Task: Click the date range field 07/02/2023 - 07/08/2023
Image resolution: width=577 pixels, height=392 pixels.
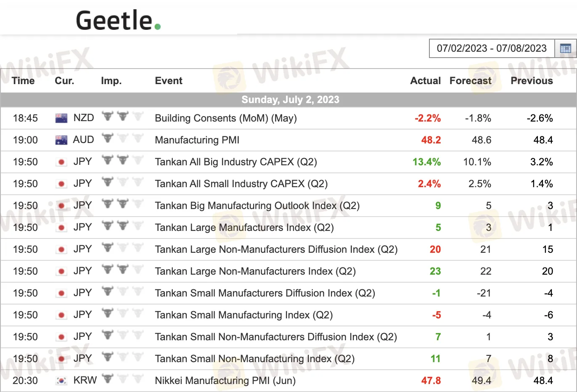Action: pos(491,48)
